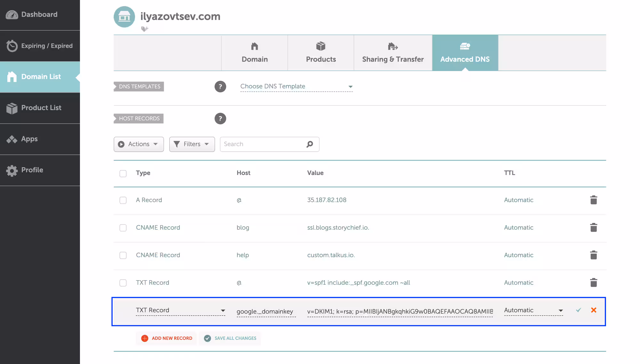
Task: Open TTL Automatic dropdown in new record
Action: pos(533,310)
